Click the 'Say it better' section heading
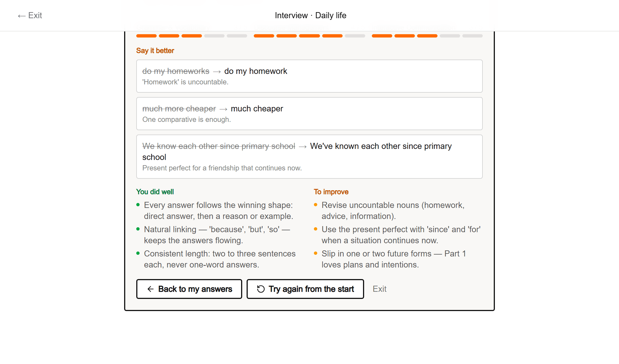The height and width of the screenshot is (364, 619). pyautogui.click(x=155, y=50)
